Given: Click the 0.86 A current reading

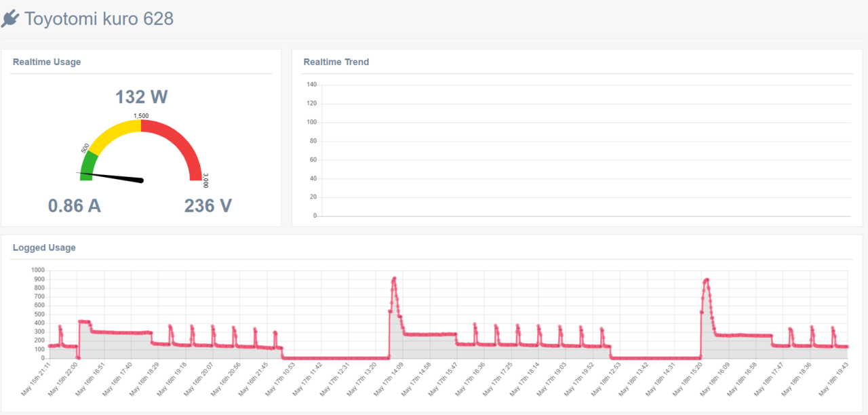Looking at the screenshot, I should [75, 205].
